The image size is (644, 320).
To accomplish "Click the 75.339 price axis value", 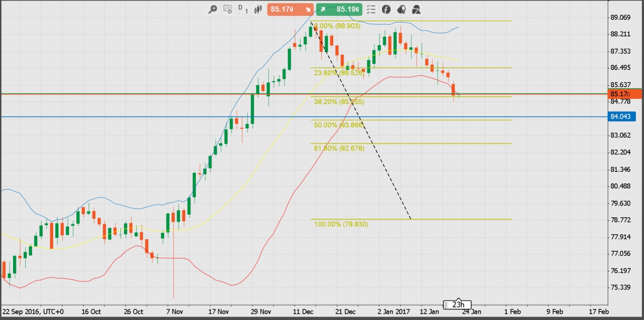I will (621, 287).
